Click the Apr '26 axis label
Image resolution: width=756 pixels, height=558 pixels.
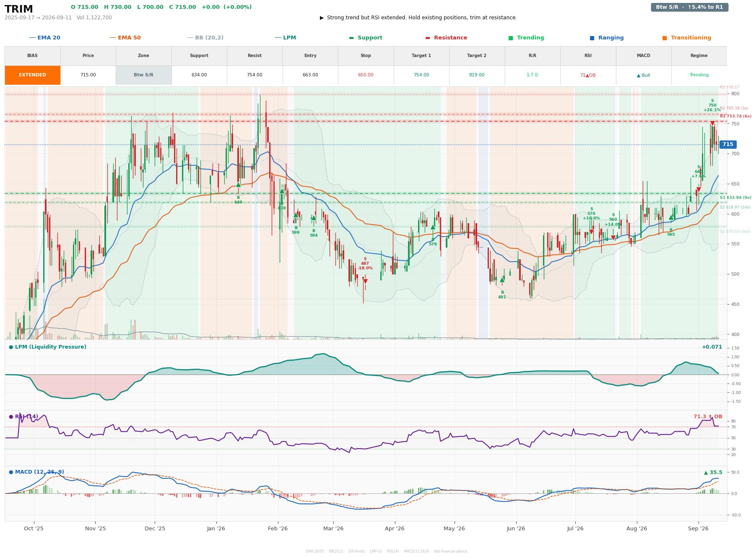pyautogui.click(x=395, y=529)
